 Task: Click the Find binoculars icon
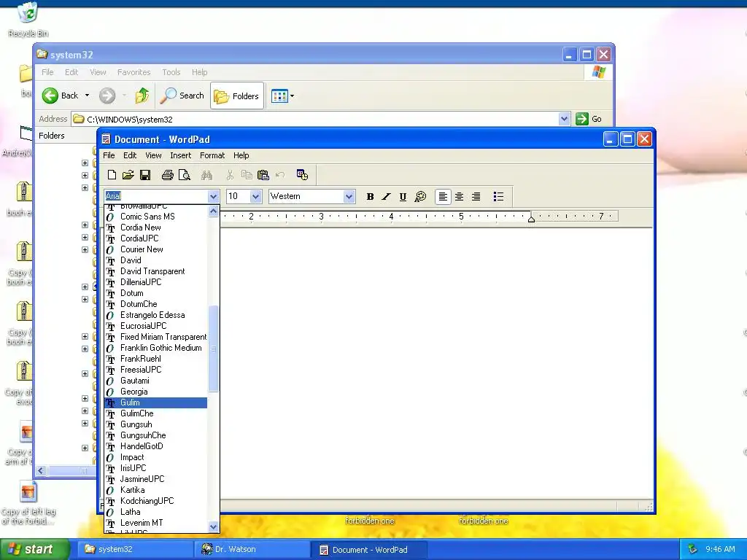click(x=206, y=175)
